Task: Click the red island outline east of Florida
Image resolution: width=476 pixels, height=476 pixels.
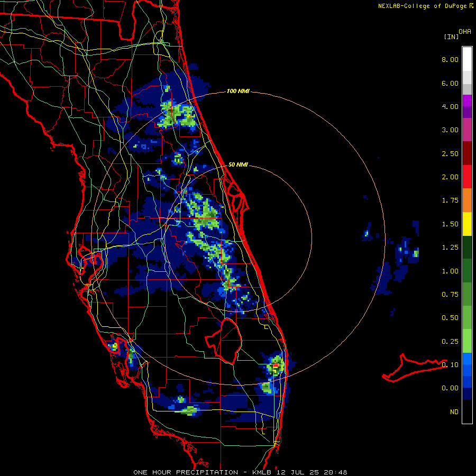Action: 414,368
